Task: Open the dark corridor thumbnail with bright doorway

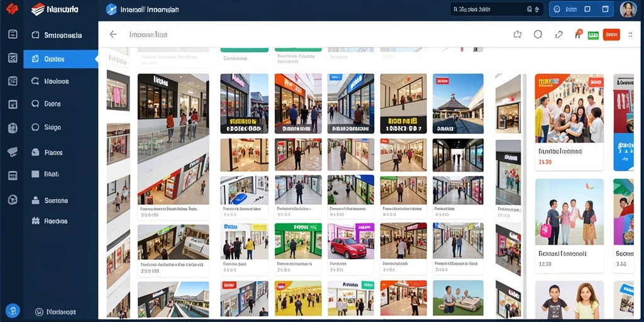Action: tap(458, 155)
